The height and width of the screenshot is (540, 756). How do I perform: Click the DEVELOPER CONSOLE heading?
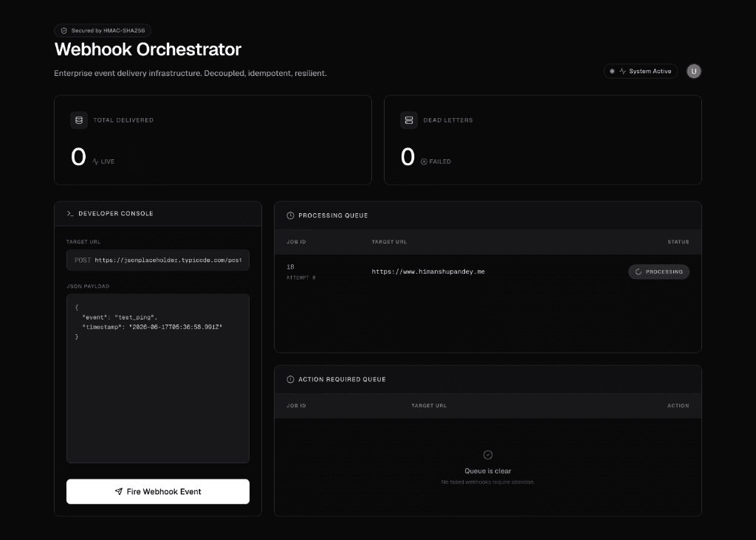tap(116, 213)
